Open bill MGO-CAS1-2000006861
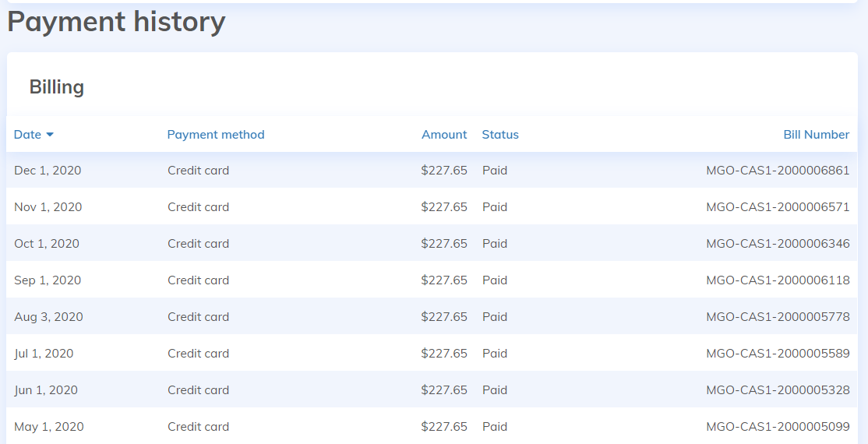Screen dimensions: 868x444 click(x=778, y=171)
